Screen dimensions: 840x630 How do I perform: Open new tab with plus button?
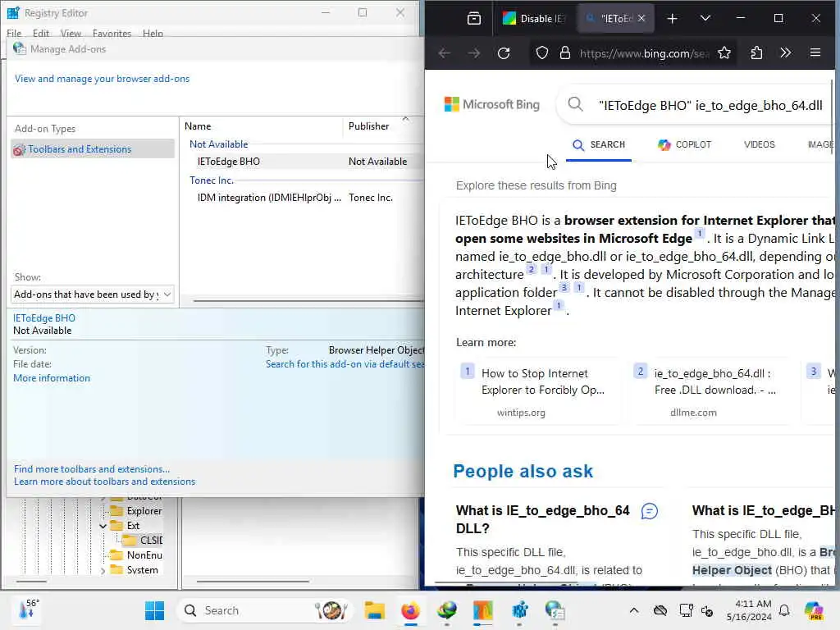[673, 19]
